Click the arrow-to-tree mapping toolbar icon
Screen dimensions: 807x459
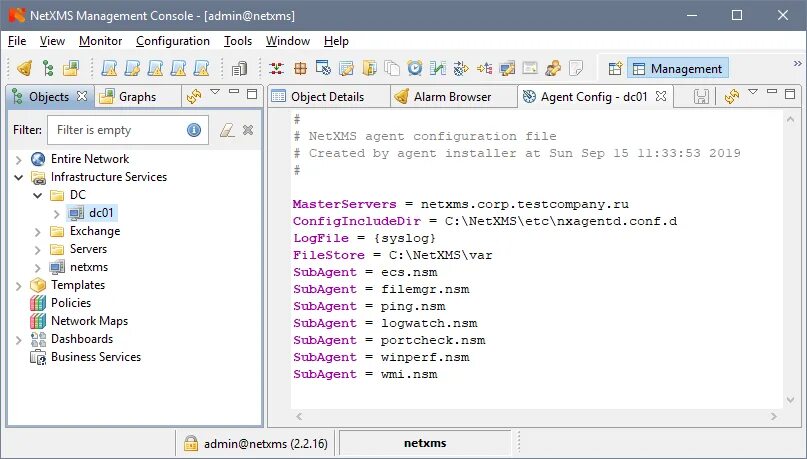click(x=484, y=68)
